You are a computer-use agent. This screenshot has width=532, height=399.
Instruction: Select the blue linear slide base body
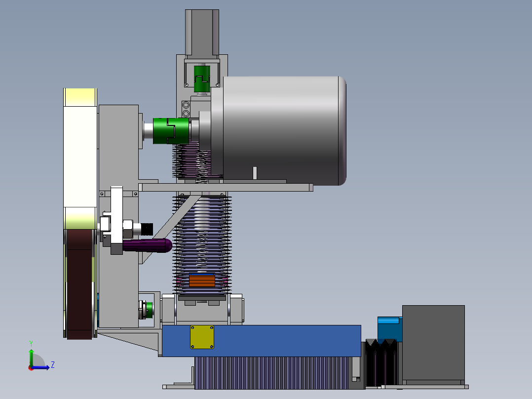pos(261,341)
